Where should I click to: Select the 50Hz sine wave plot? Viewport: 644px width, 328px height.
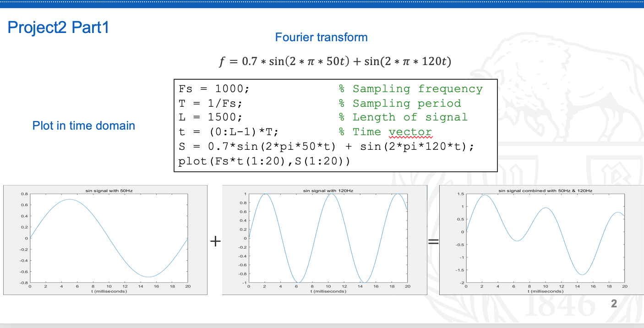click(x=105, y=241)
